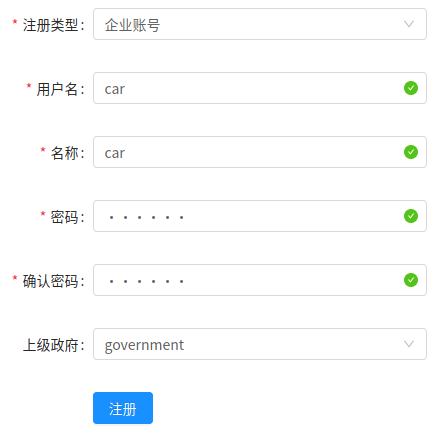
Task: Click the 密码 field label
Action: pos(65,217)
